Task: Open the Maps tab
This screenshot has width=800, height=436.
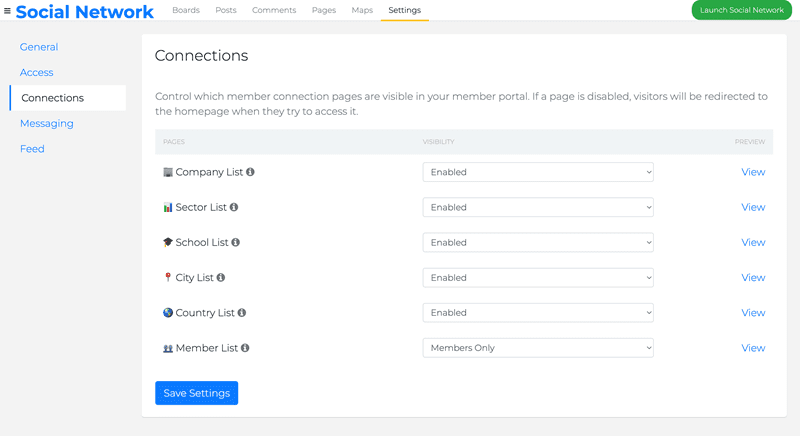Action: coord(362,10)
